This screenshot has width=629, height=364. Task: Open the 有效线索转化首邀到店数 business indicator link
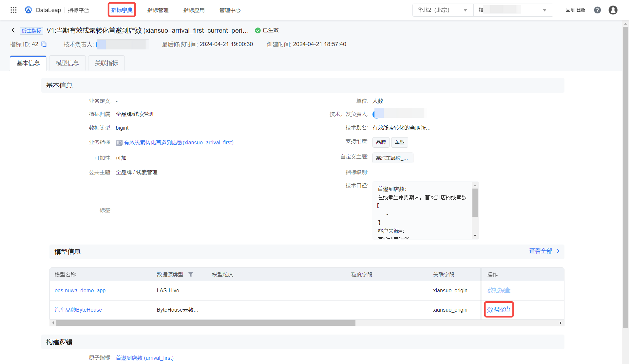click(x=179, y=143)
